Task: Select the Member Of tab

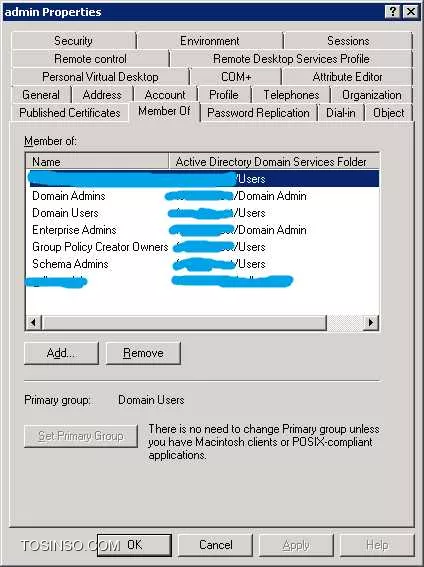Action: [x=164, y=111]
